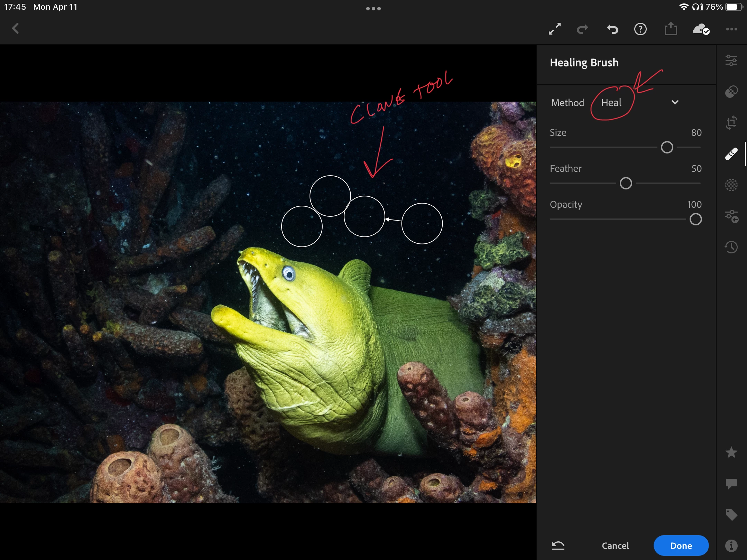
Task: Show photo info panel
Action: click(731, 545)
